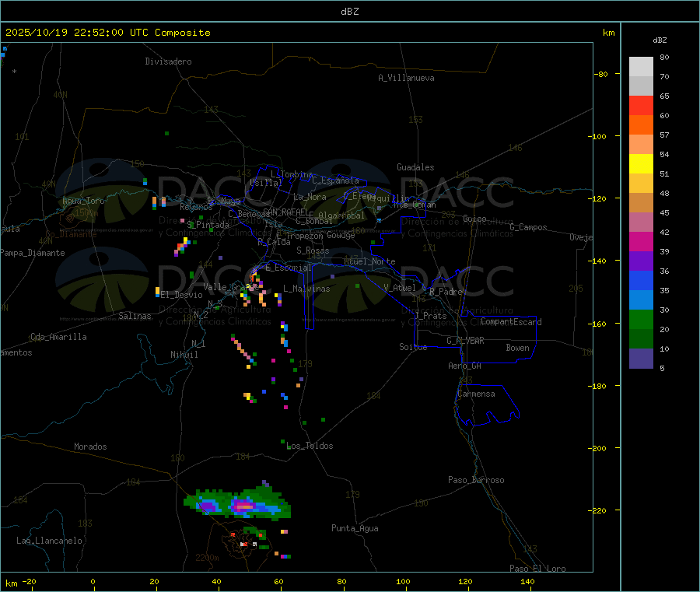Click the Divisadero place label
The image size is (700, 592).
pos(168,61)
